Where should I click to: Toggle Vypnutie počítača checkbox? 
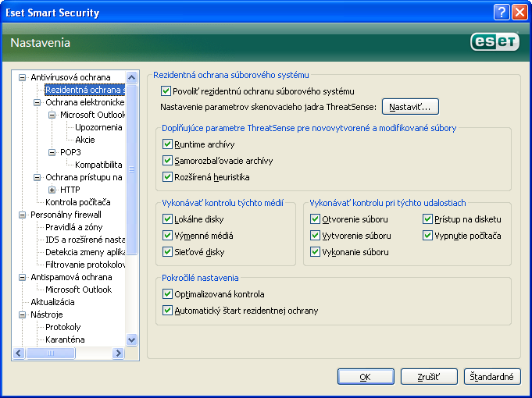[x=427, y=235]
